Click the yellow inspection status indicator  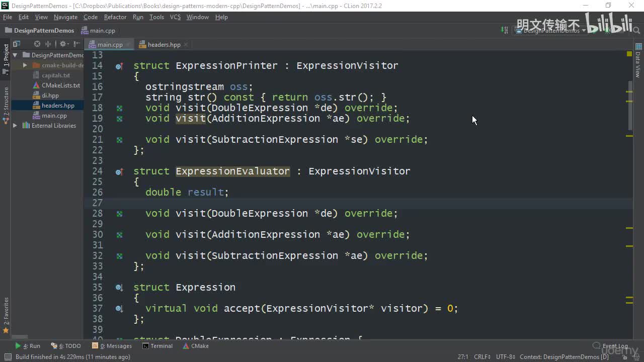point(629,54)
